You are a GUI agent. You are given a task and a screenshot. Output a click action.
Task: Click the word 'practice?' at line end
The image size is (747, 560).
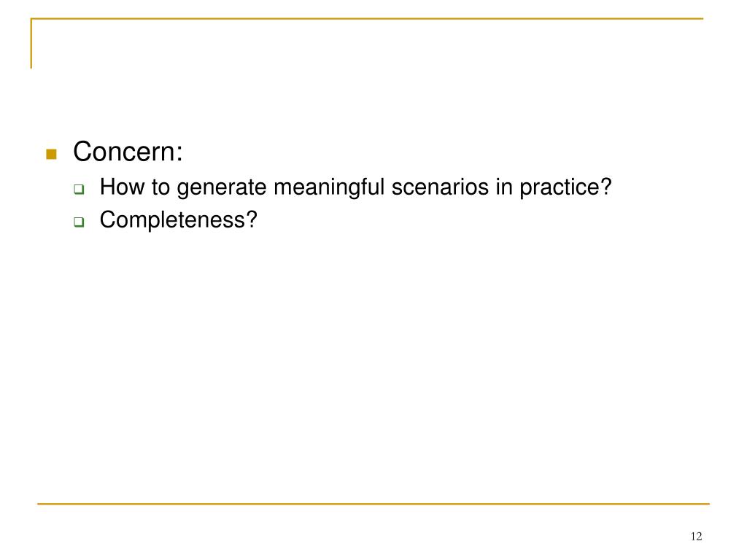(565, 187)
